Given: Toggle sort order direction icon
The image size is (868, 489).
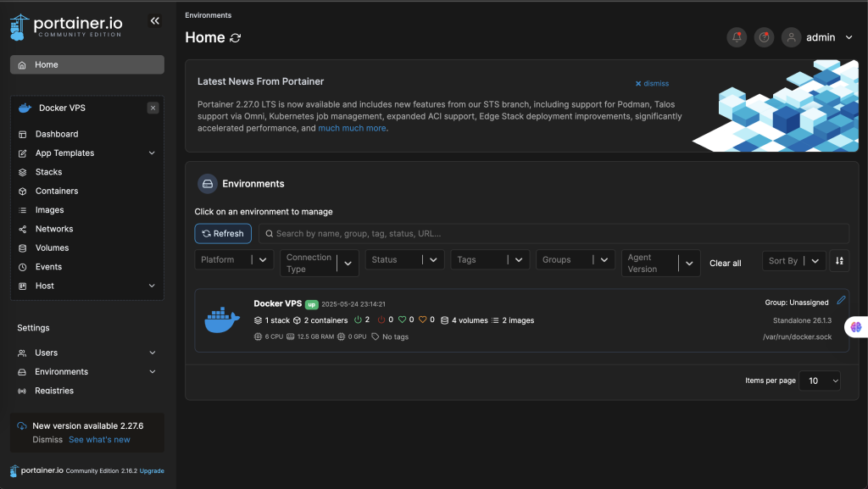Looking at the screenshot, I should 839,261.
